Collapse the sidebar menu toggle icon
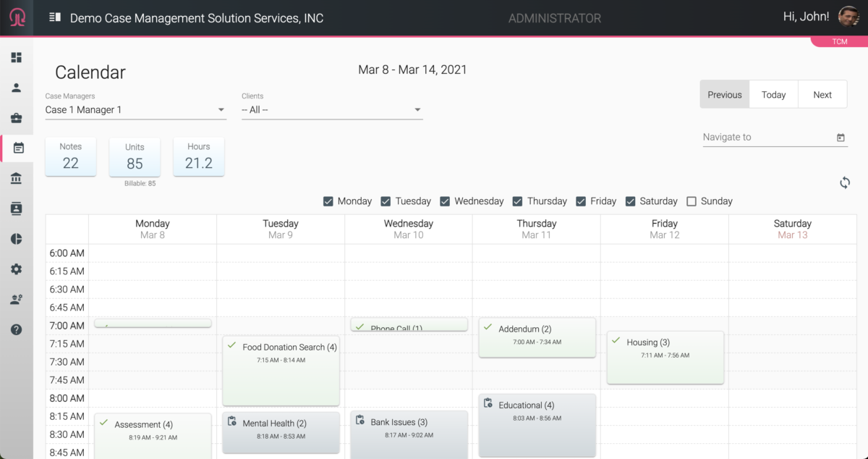Screen dimensions: 868x459 pos(55,17)
